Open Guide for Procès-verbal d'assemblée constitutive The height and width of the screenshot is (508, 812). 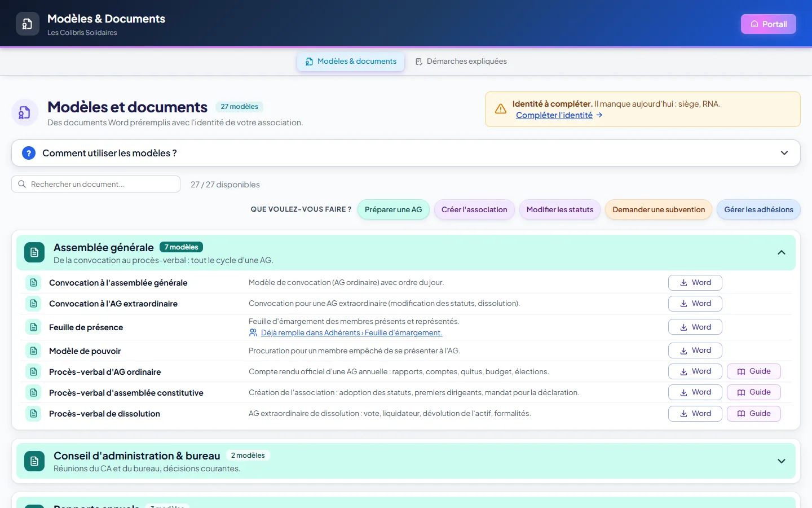pos(754,392)
